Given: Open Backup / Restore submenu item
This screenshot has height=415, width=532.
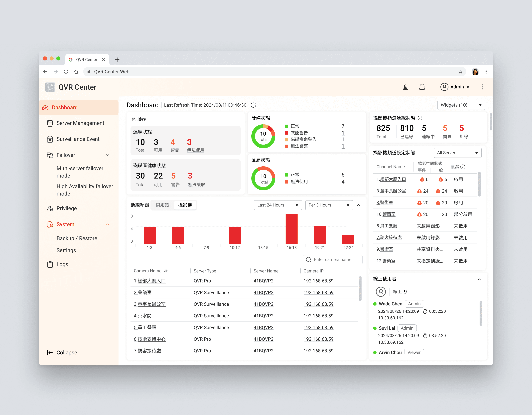Looking at the screenshot, I should pos(77,238).
